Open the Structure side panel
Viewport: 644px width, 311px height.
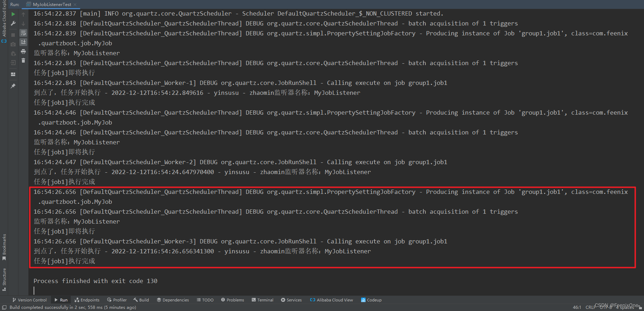point(4,280)
